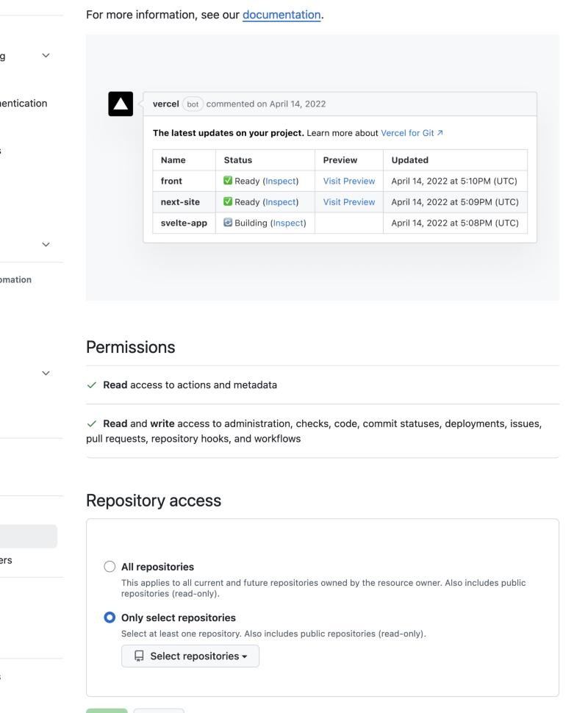588x713 pixels.
Task: Click the vercel author name
Action: coord(165,104)
